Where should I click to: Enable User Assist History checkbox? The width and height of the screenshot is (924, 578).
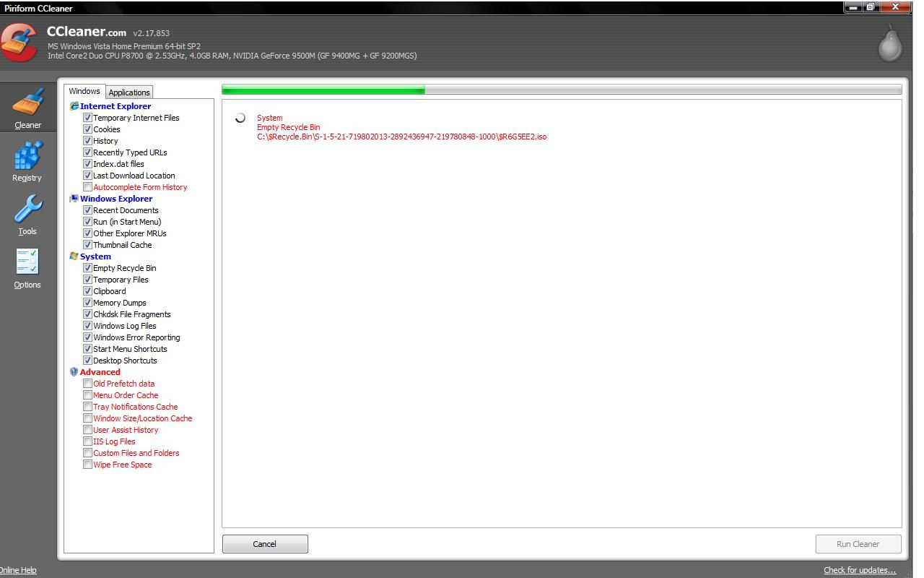pyautogui.click(x=87, y=430)
